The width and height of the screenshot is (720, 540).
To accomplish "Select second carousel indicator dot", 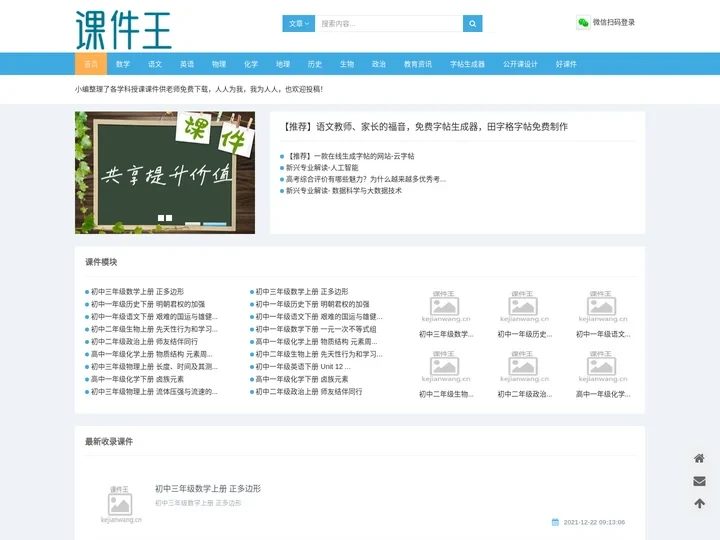I will tap(169, 218).
